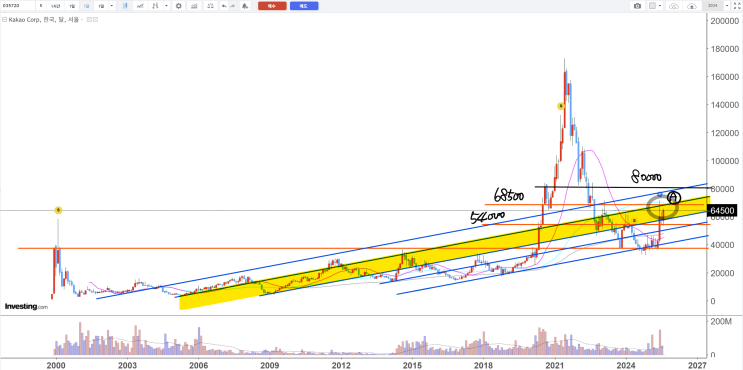Click the 2012 label on time axis
The height and width of the screenshot is (370, 743).
341,365
